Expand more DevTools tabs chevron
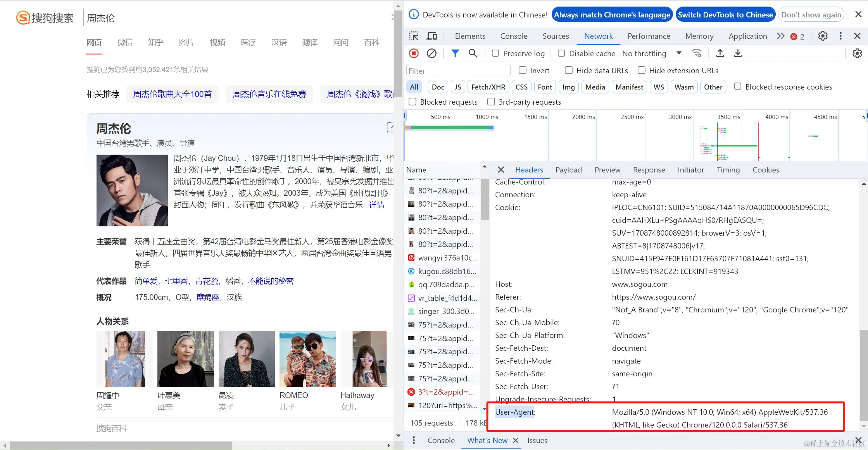Image resolution: width=868 pixels, height=450 pixels. (x=781, y=36)
